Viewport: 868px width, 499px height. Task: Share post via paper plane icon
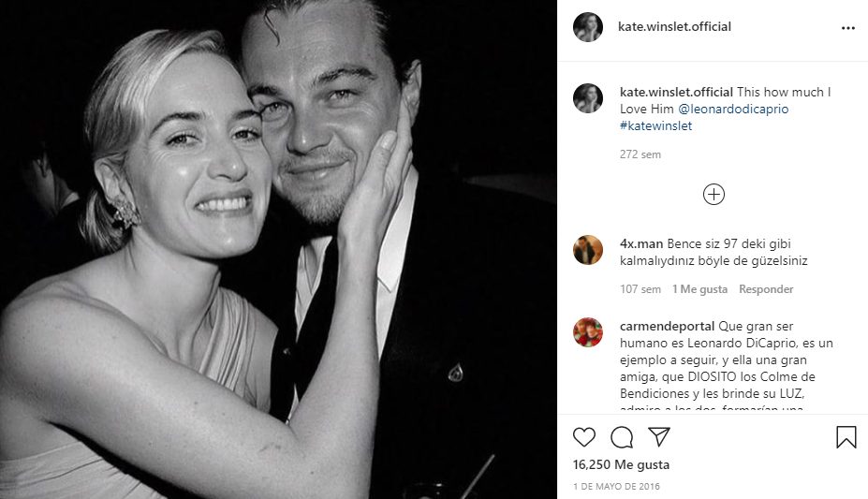coord(659,437)
